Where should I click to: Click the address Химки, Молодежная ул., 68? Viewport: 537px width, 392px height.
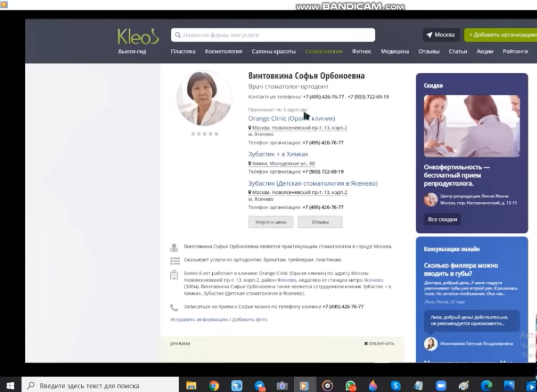tap(283, 164)
